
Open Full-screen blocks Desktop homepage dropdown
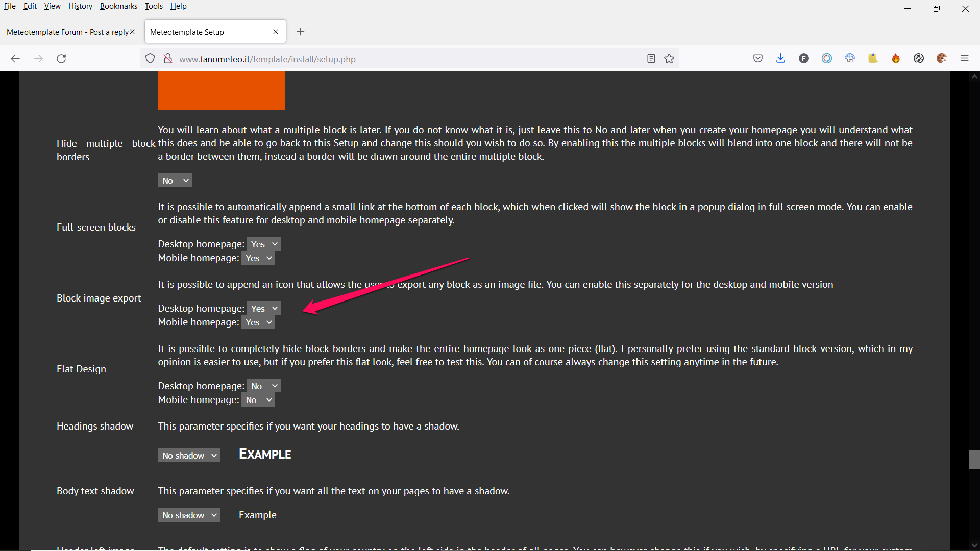tap(264, 244)
